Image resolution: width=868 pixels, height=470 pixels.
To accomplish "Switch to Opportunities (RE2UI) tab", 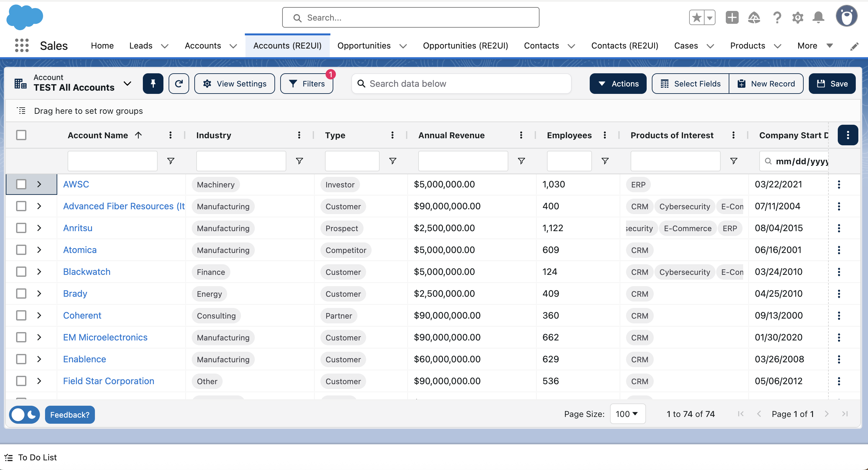I will 465,46.
